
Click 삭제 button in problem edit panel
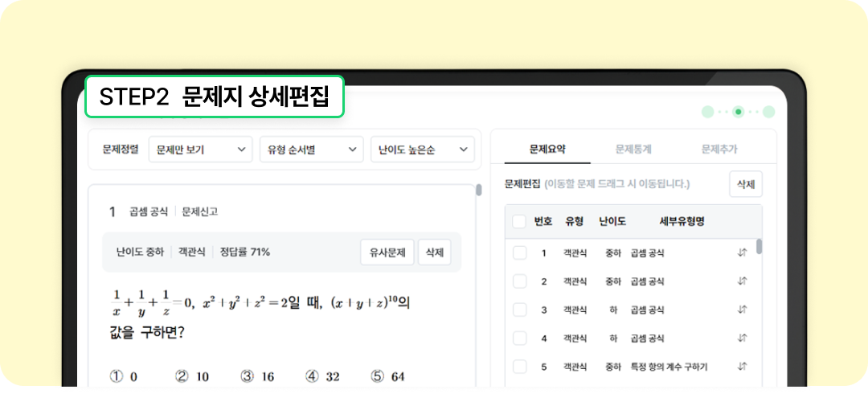(x=745, y=184)
